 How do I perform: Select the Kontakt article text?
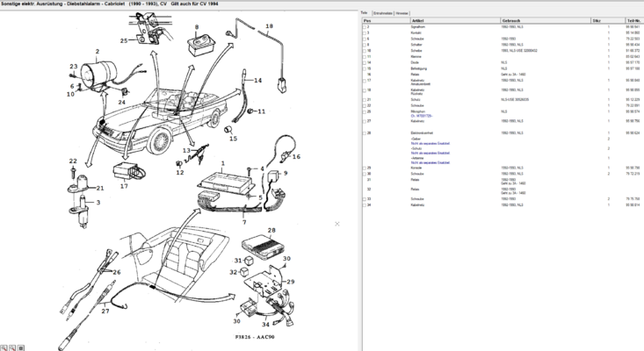pos(416,32)
